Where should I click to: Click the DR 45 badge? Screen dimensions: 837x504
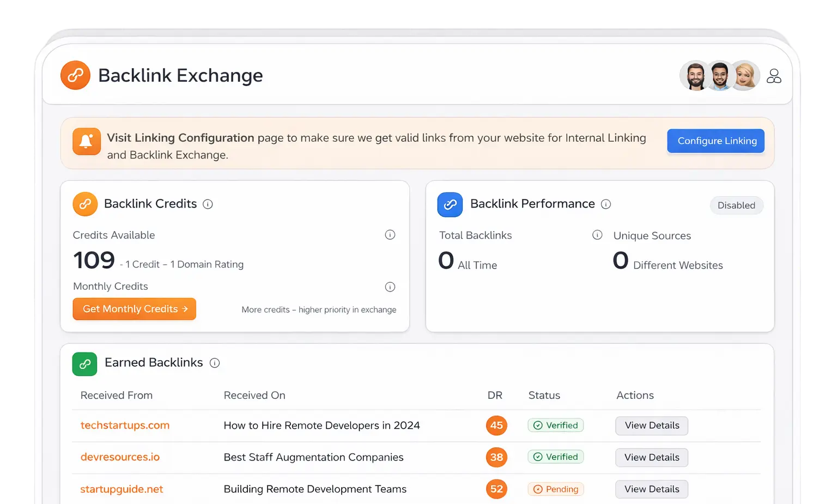point(496,426)
